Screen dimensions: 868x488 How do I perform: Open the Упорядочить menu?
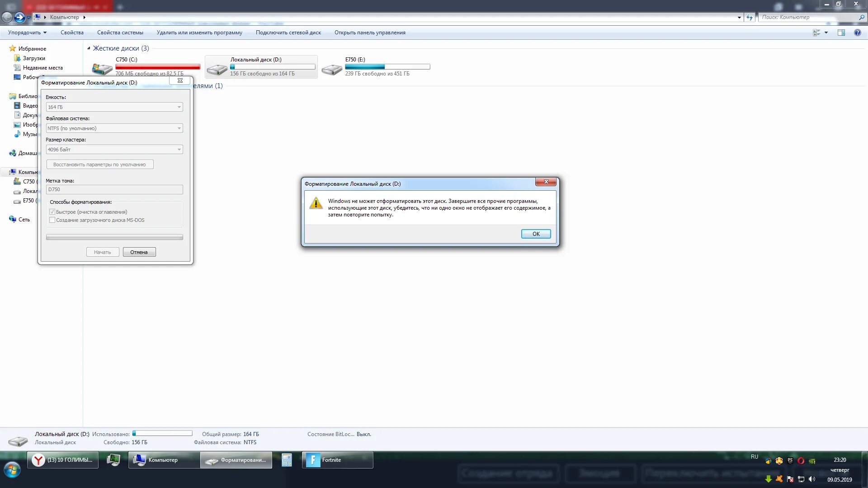pos(27,33)
